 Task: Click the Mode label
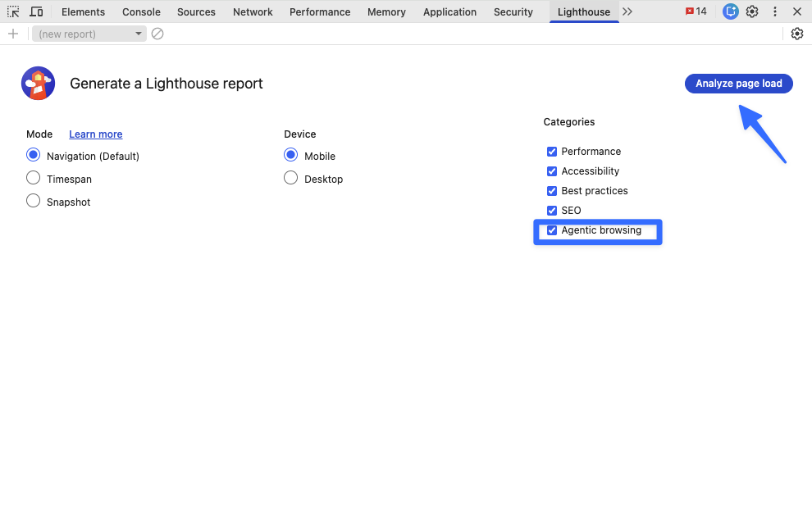[x=39, y=134]
